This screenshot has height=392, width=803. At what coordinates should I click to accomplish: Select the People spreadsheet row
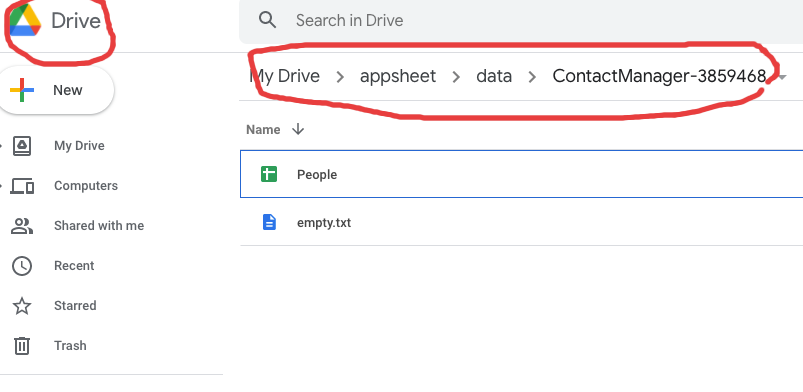pyautogui.click(x=521, y=174)
